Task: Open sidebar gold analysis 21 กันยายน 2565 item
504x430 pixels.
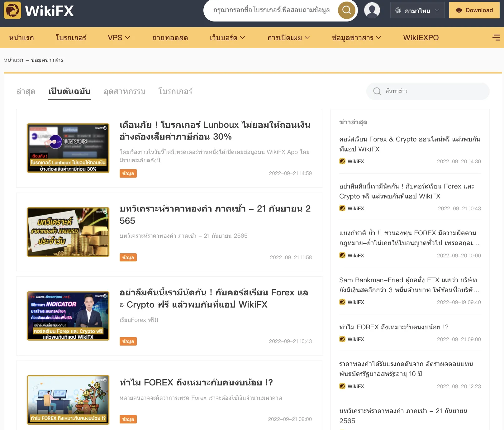Action: tap(403, 416)
